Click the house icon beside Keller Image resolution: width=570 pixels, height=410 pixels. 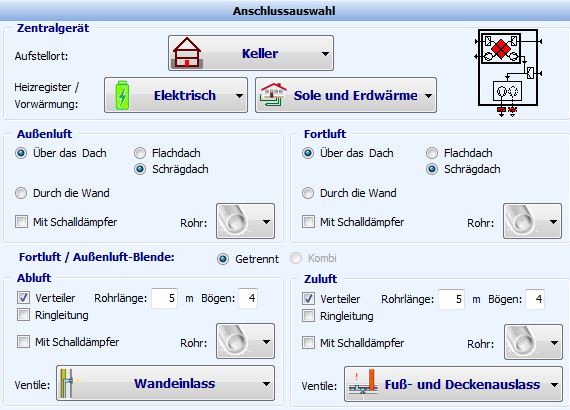tap(187, 53)
